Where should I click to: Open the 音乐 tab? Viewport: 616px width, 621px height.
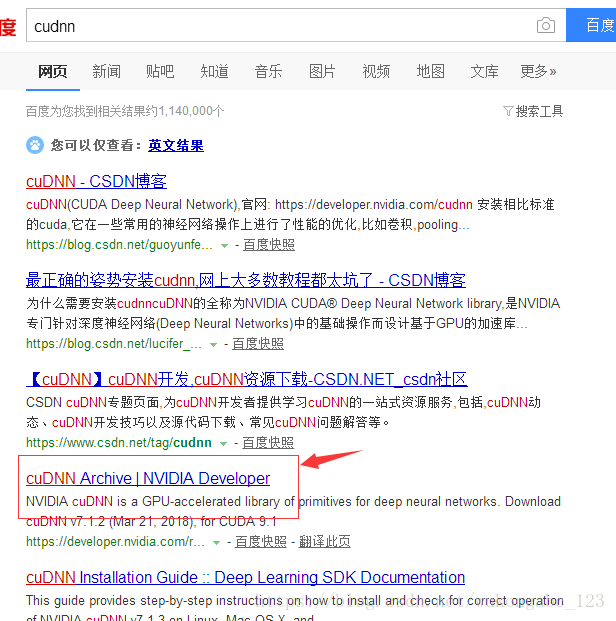(x=268, y=72)
